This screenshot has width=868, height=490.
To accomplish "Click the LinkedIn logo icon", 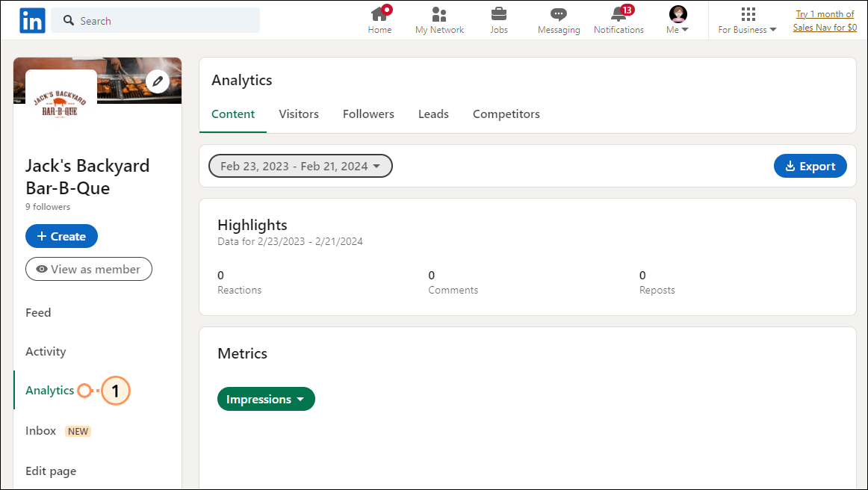I will [32, 20].
